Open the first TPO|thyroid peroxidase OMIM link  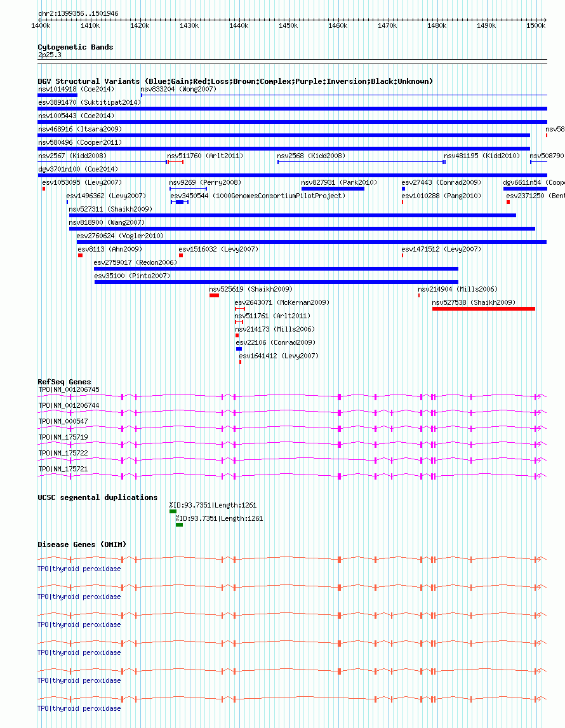coord(79,569)
